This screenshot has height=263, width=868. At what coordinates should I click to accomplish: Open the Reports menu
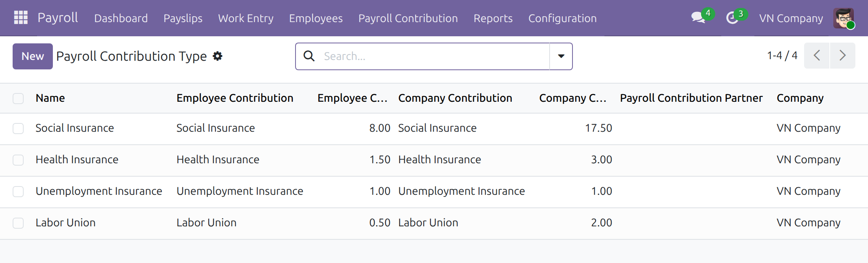pos(493,18)
